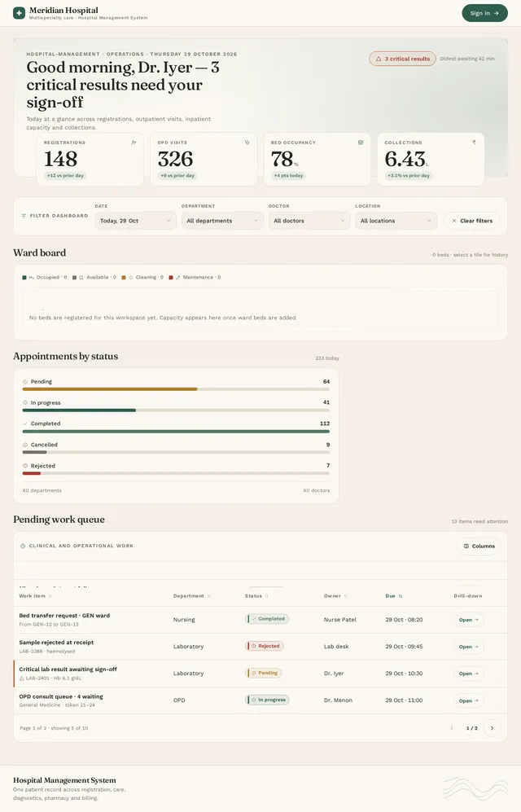The width and height of the screenshot is (521, 812).
Task: Click the Available bed outline icon
Action: coord(81,278)
